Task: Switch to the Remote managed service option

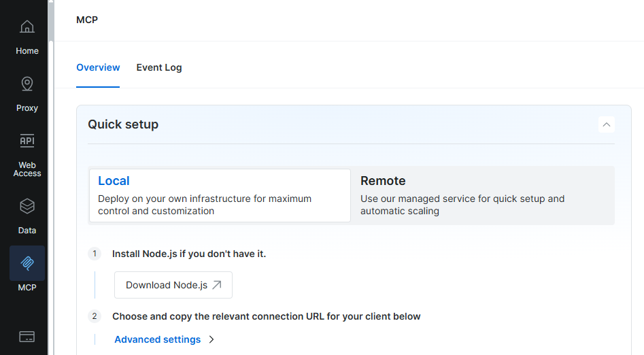Action: point(483,195)
